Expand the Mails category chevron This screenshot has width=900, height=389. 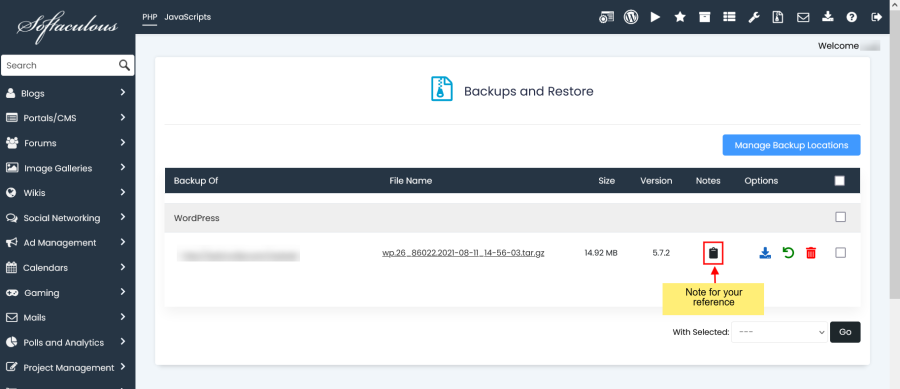click(123, 317)
